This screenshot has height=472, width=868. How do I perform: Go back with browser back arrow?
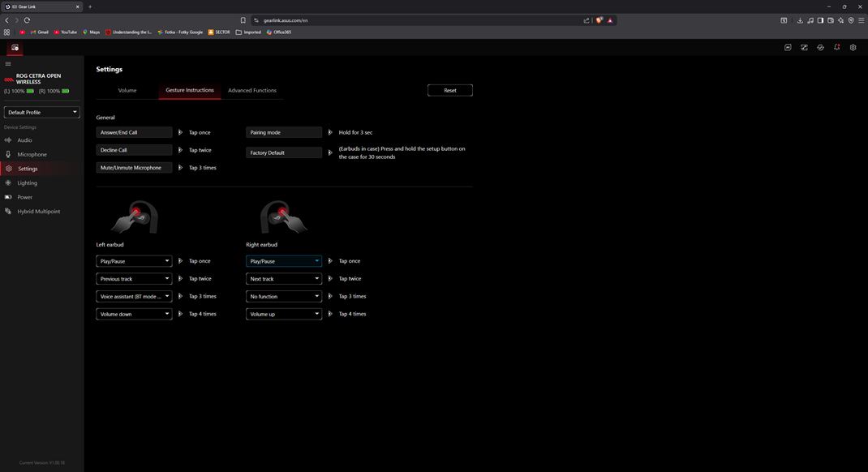[6, 20]
